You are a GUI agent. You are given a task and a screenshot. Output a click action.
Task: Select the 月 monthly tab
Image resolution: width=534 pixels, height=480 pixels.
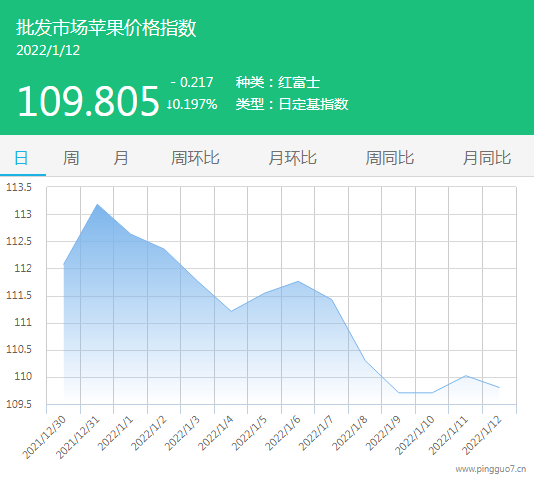click(x=121, y=158)
